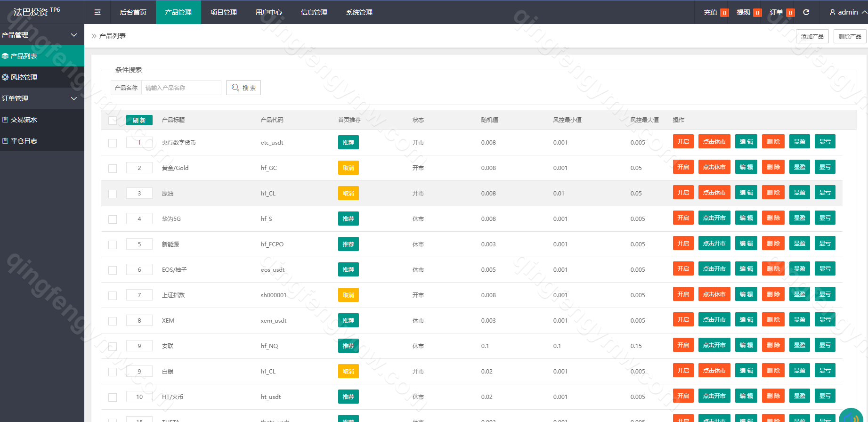The height and width of the screenshot is (422, 868).
Task: Click the admin user avatar icon
Action: coord(833,12)
